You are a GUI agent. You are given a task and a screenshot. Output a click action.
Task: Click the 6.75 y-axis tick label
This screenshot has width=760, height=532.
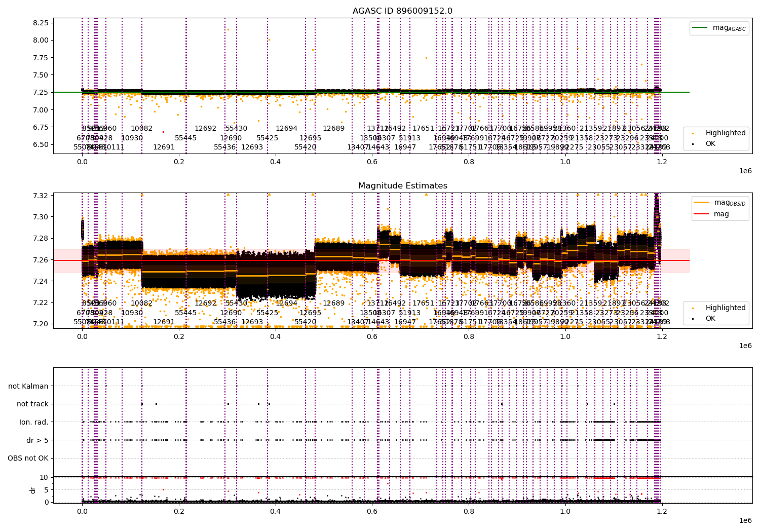(x=41, y=127)
